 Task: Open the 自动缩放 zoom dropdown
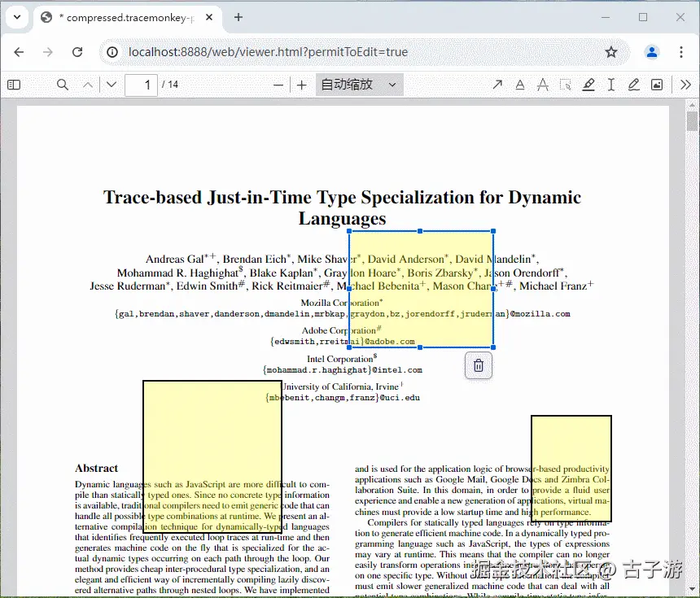[x=360, y=85]
